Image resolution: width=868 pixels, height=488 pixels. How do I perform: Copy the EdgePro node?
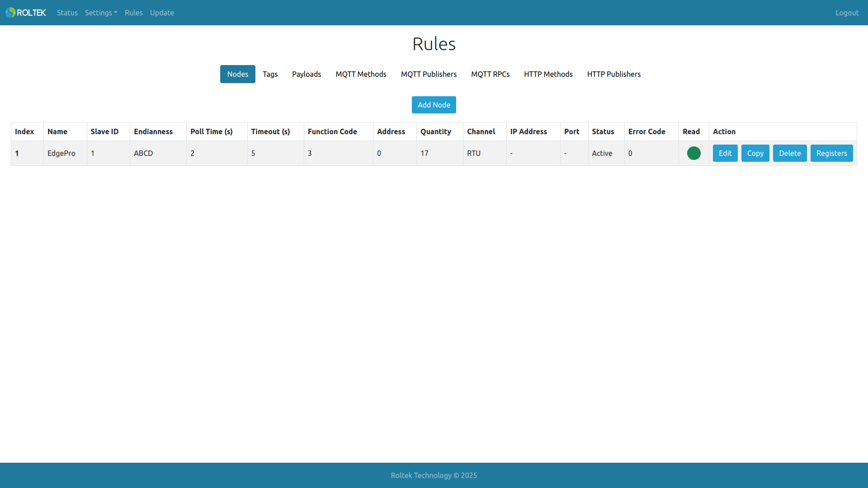click(755, 153)
